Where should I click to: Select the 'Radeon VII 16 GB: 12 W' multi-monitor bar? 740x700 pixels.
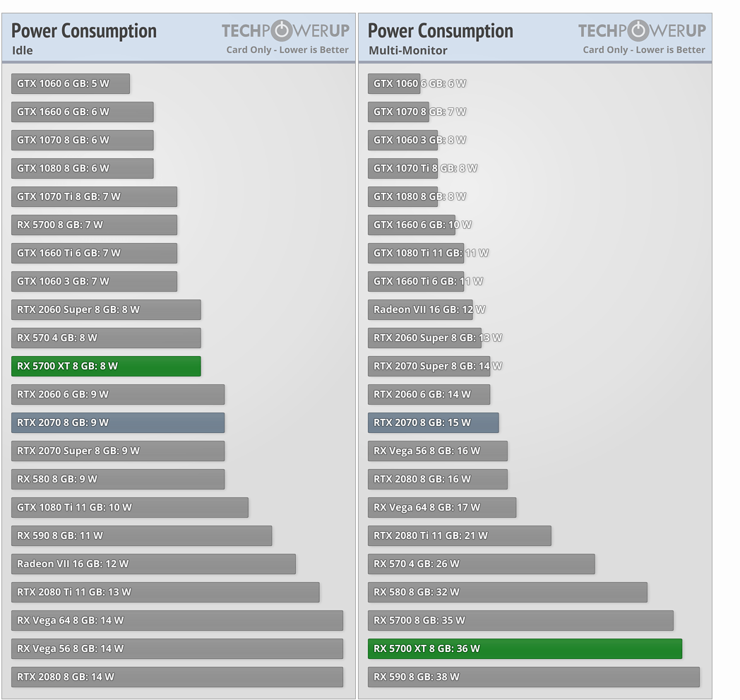click(x=420, y=309)
